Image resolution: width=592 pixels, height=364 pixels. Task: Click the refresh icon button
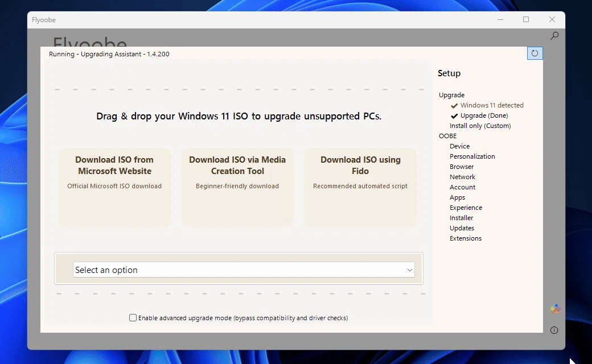[535, 53]
